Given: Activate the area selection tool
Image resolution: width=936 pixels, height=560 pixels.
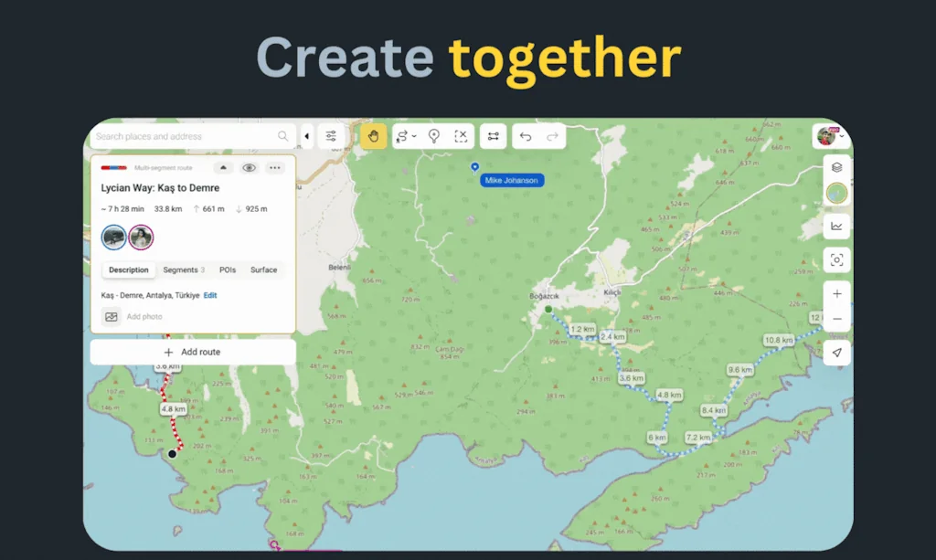Looking at the screenshot, I should coord(462,135).
